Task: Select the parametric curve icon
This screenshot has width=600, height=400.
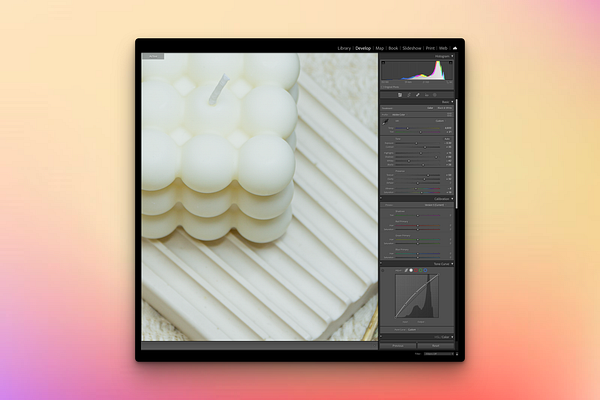Action: click(x=406, y=270)
